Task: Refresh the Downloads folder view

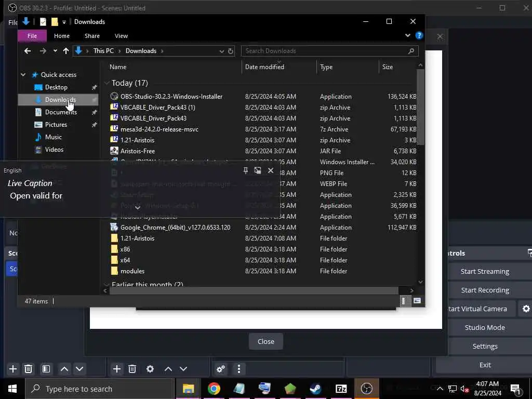Action: pyautogui.click(x=231, y=51)
